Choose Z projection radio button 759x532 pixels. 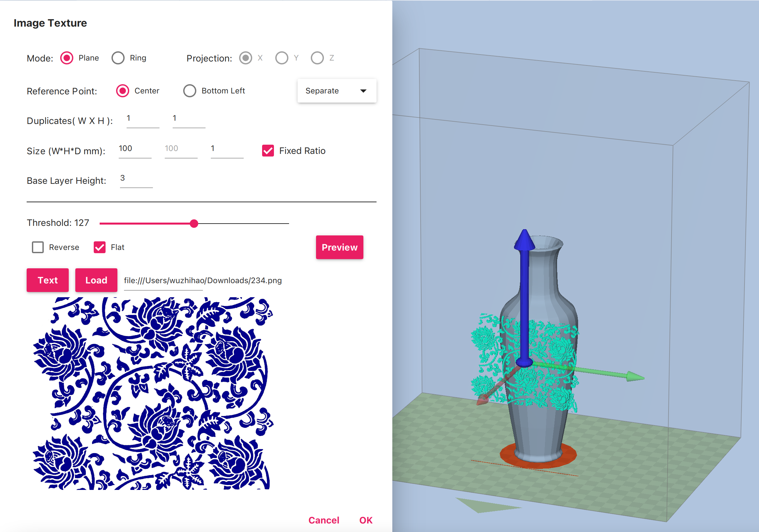[317, 58]
